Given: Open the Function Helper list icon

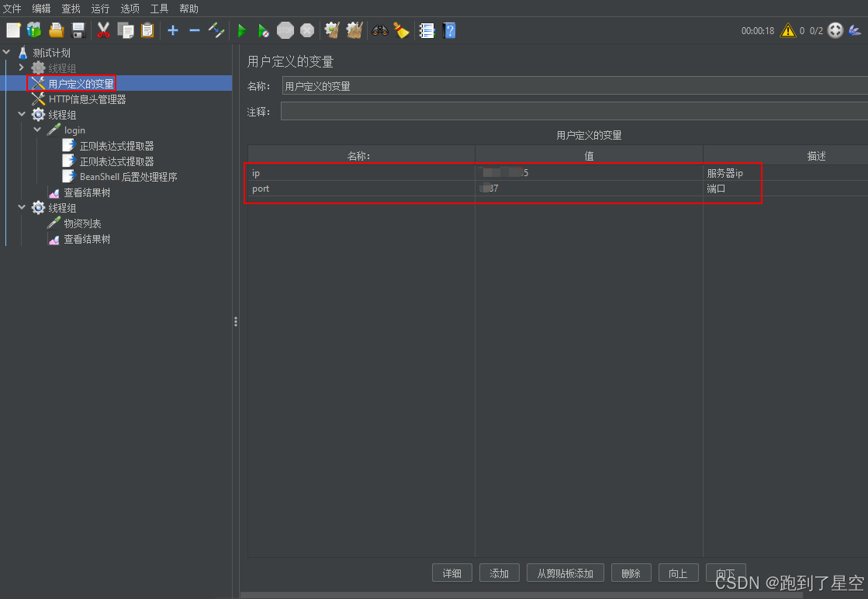Looking at the screenshot, I should tap(427, 30).
